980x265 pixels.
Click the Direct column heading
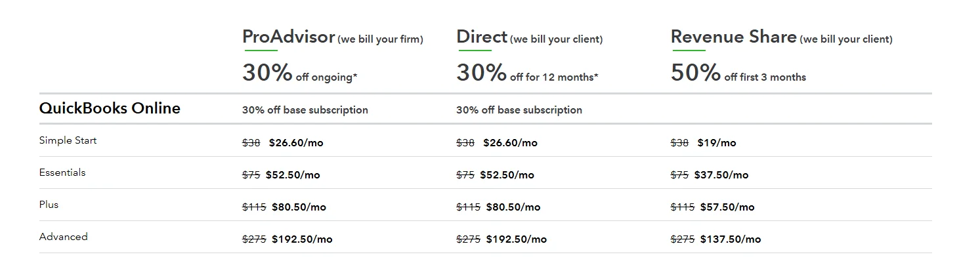(482, 37)
